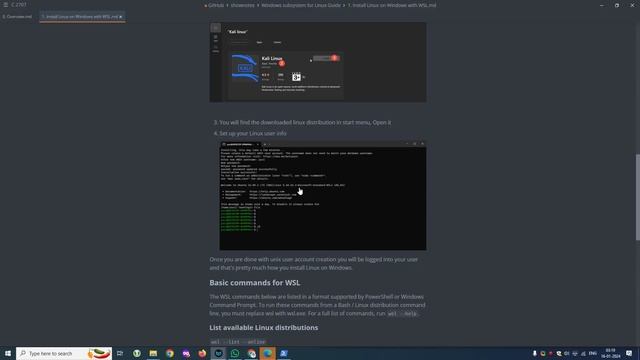Click the vertical scrollbar thumb of the document

(x=638, y=197)
